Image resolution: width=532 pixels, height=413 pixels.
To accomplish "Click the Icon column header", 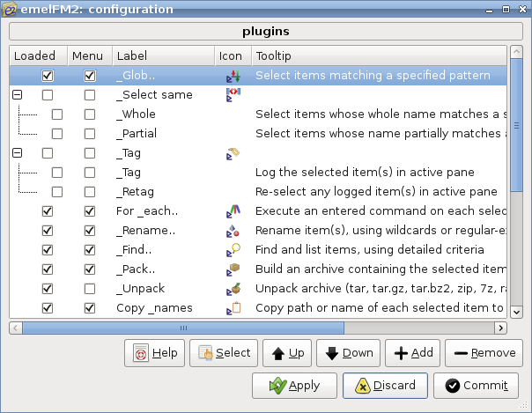I will click(x=233, y=55).
